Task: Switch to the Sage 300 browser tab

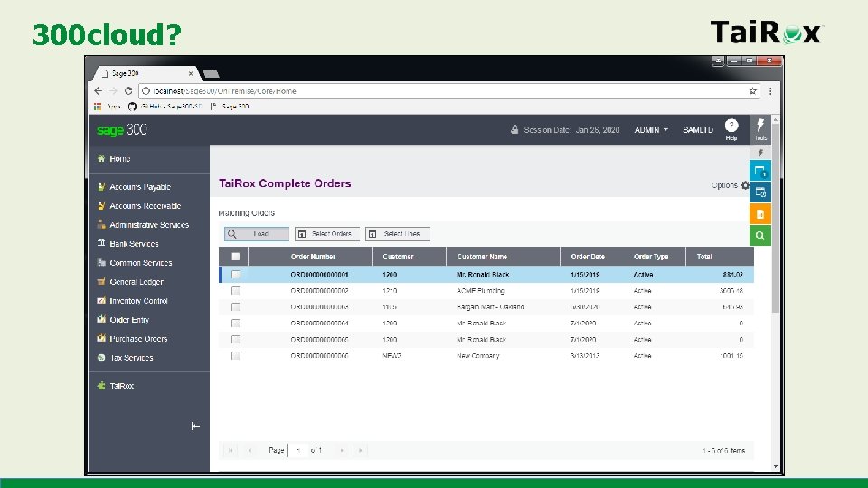Action: pos(145,73)
